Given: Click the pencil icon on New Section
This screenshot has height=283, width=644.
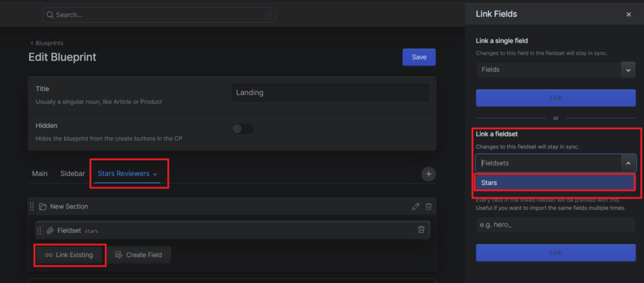Looking at the screenshot, I should pos(415,206).
